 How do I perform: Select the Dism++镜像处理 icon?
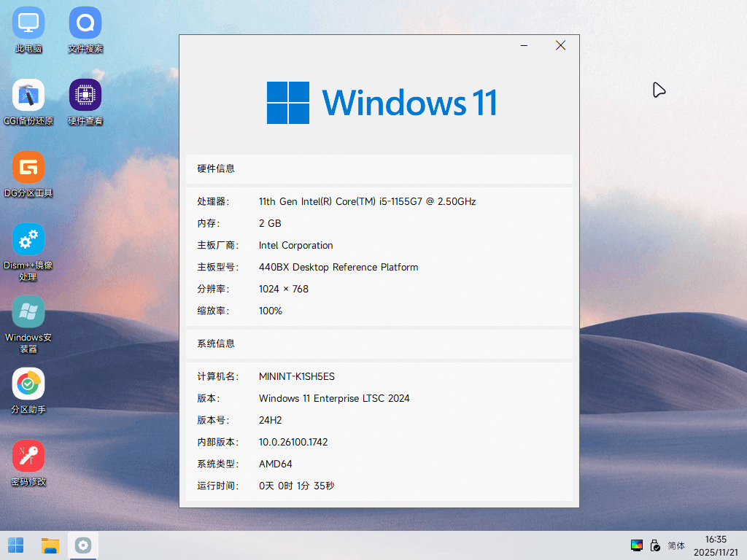28,252
